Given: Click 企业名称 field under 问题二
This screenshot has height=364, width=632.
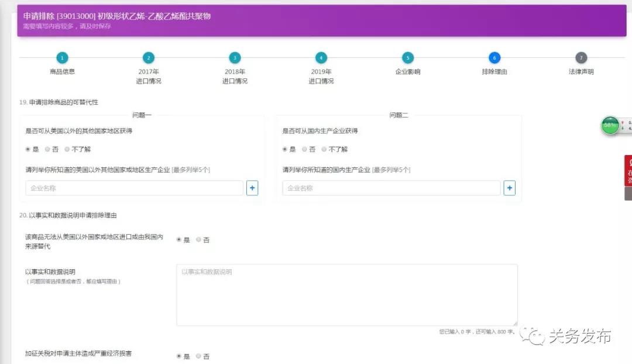Looking at the screenshot, I should (x=391, y=188).
